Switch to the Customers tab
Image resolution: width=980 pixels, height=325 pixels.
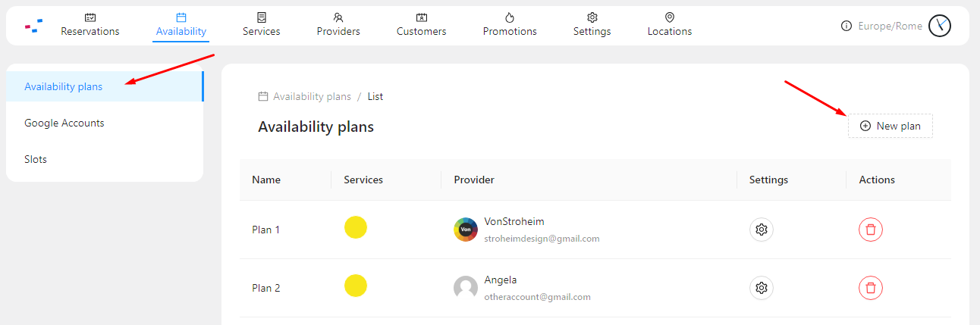[x=422, y=25]
